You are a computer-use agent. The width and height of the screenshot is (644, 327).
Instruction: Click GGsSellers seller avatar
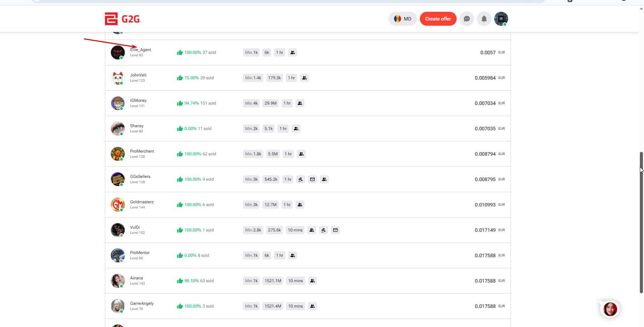tap(118, 179)
